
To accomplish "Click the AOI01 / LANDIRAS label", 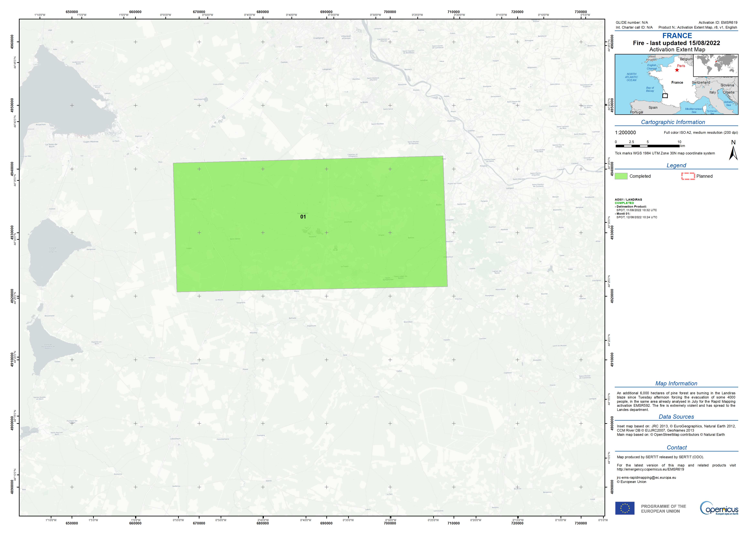I will pyautogui.click(x=628, y=199).
